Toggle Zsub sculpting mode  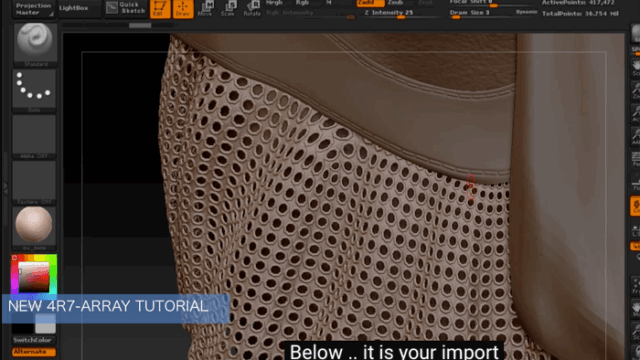396,3
